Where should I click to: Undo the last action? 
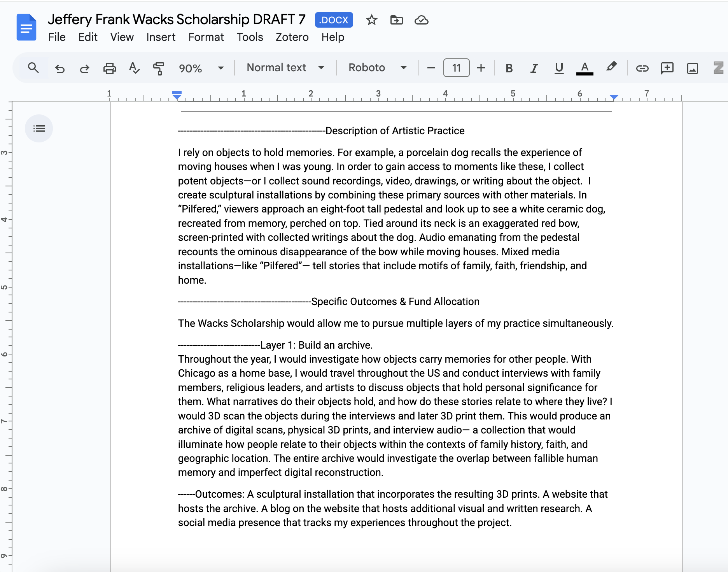tap(59, 68)
